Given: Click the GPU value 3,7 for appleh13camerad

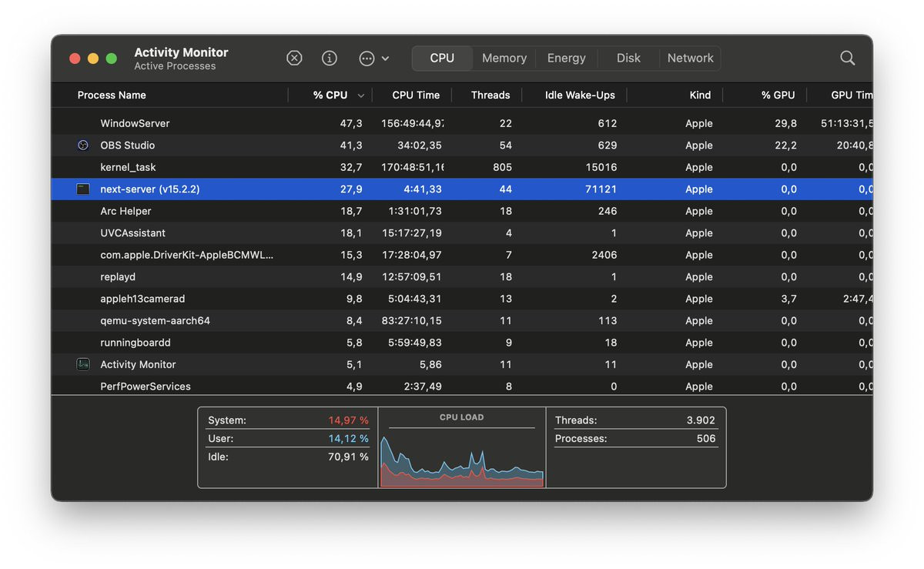Looking at the screenshot, I should click(x=788, y=299).
